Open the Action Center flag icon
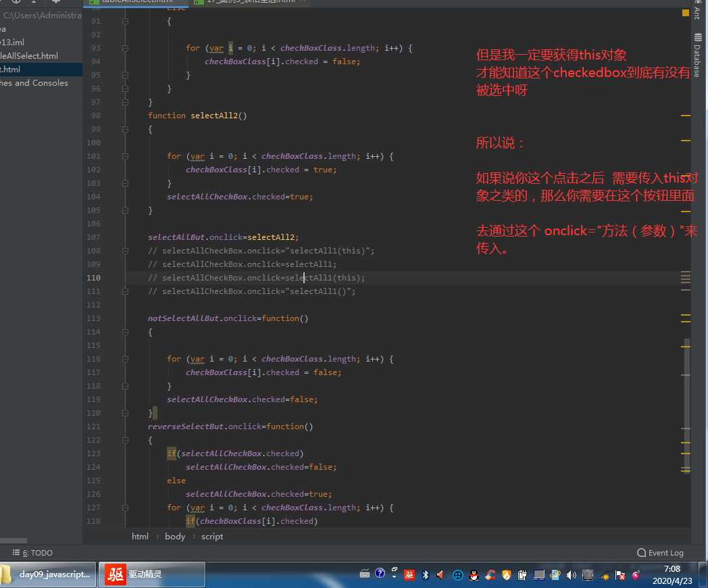Screen dimensions: 708x588 pos(620,575)
